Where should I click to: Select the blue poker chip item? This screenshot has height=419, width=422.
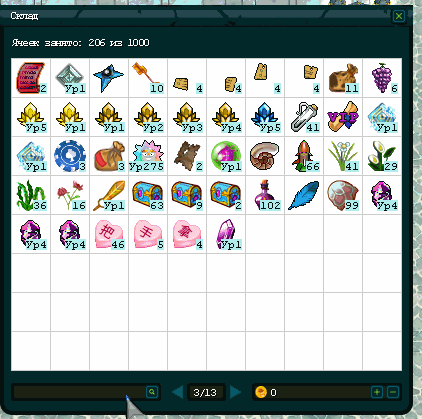(x=70, y=156)
